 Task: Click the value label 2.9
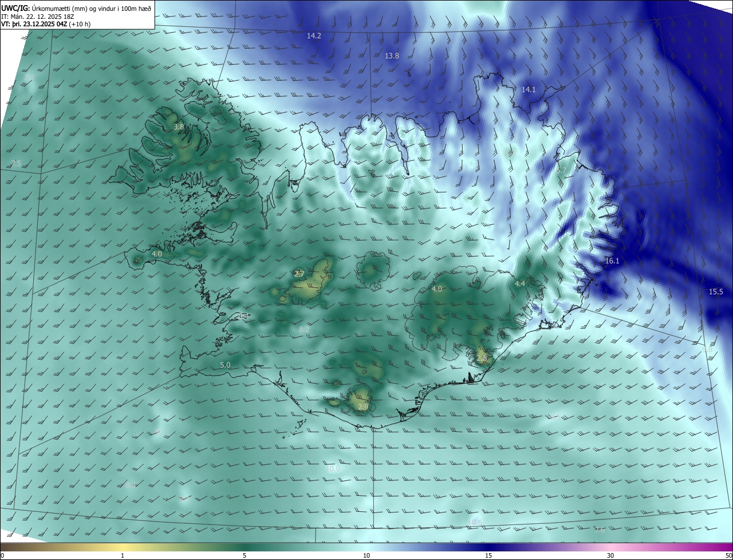tap(363, 407)
